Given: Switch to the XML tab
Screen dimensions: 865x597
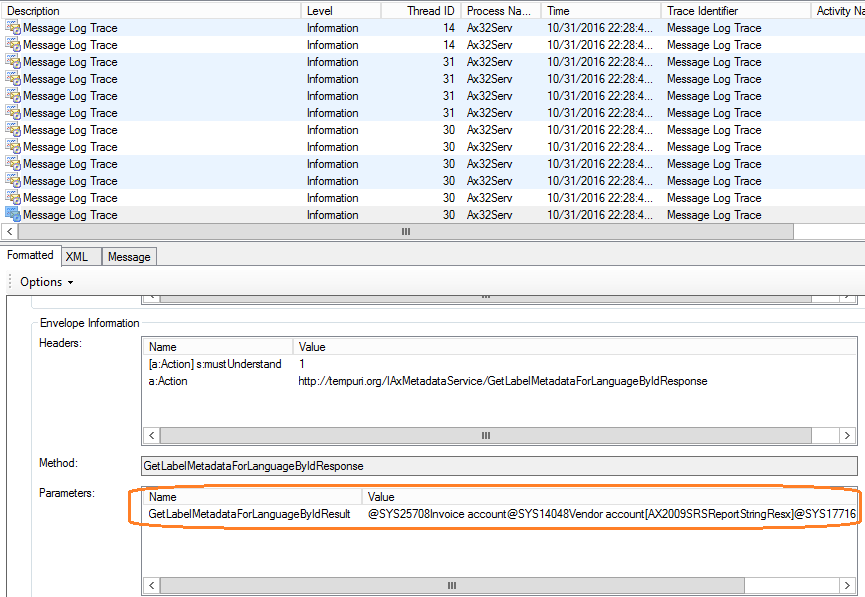Looking at the screenshot, I should (x=77, y=257).
